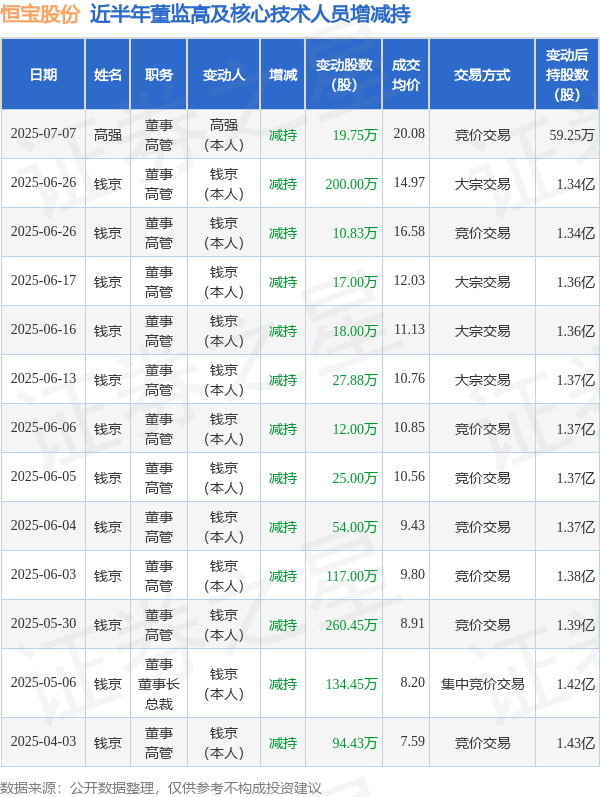Image resolution: width=600 pixels, height=797 pixels.
Task: Click the 10.83万 share change value
Action: pyautogui.click(x=355, y=233)
